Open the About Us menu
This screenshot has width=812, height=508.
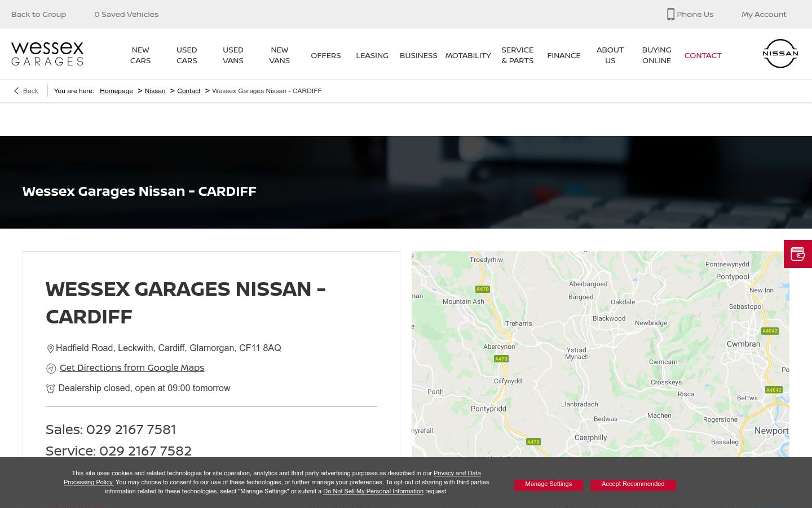[x=610, y=55]
